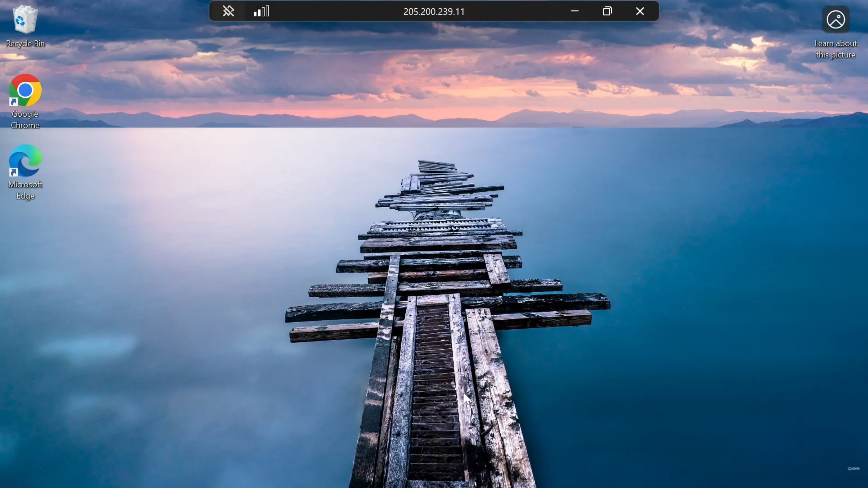The width and height of the screenshot is (868, 488).
Task: Check connection signal strength indicator
Action: [x=261, y=12]
